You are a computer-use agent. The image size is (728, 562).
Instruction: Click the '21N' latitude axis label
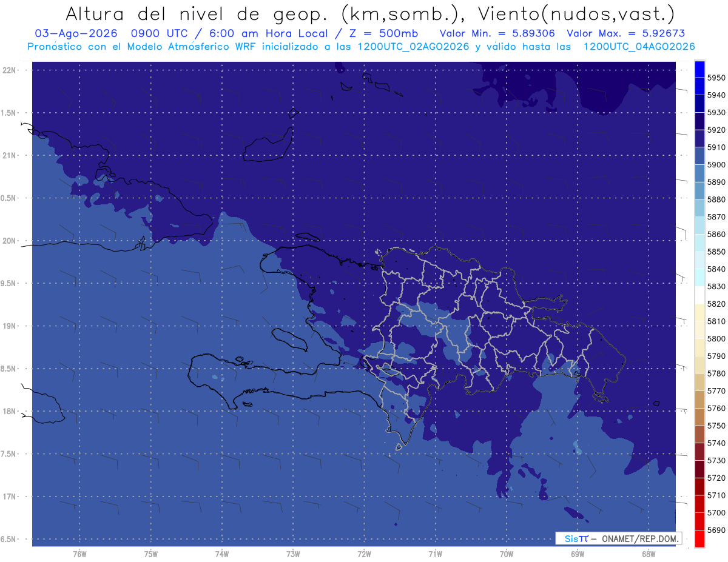(x=10, y=156)
